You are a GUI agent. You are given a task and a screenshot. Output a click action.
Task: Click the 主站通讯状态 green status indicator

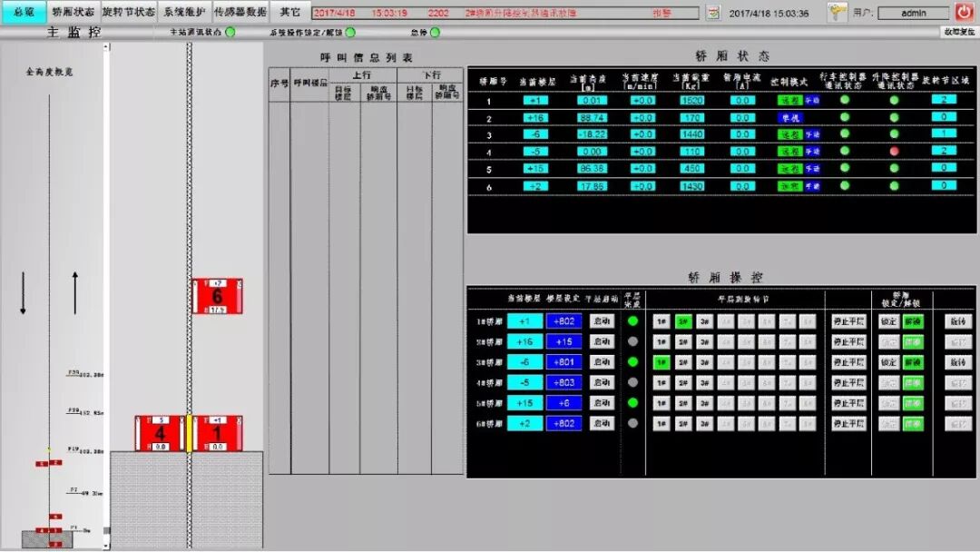tap(230, 33)
